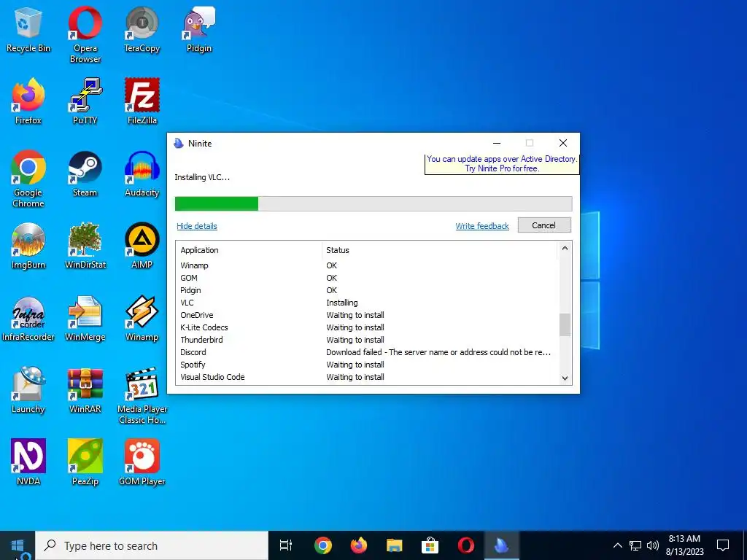Select the GOM Player desktop shortcut
The height and width of the screenshot is (560, 747).
(142, 462)
